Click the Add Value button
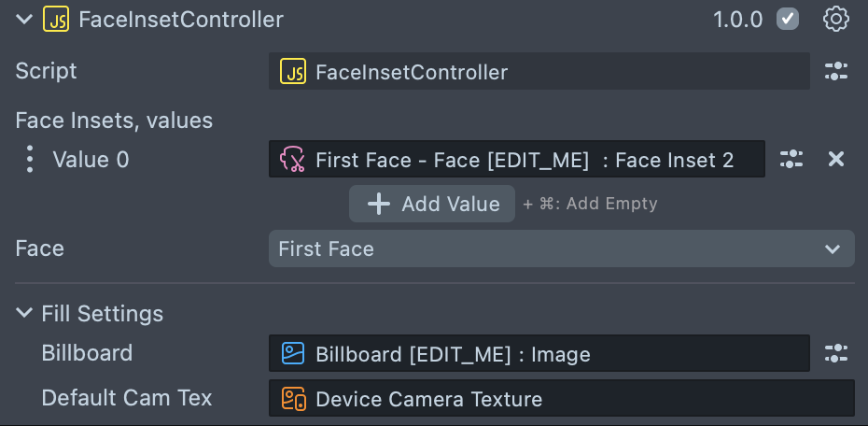 coord(432,204)
